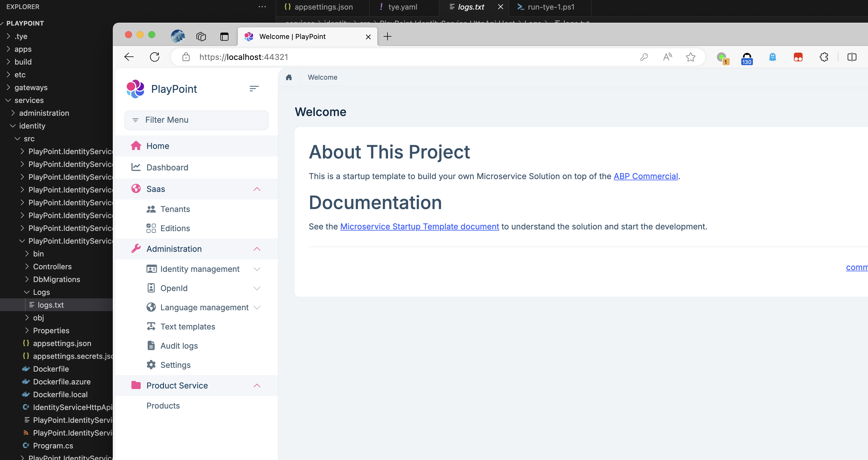Click the browser refresh icon
This screenshot has height=460, width=868.
[155, 57]
